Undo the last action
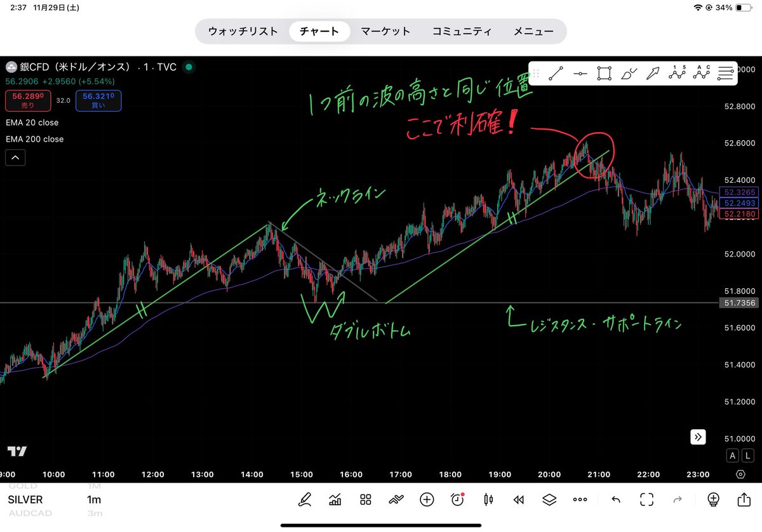762x532 pixels. pos(615,500)
